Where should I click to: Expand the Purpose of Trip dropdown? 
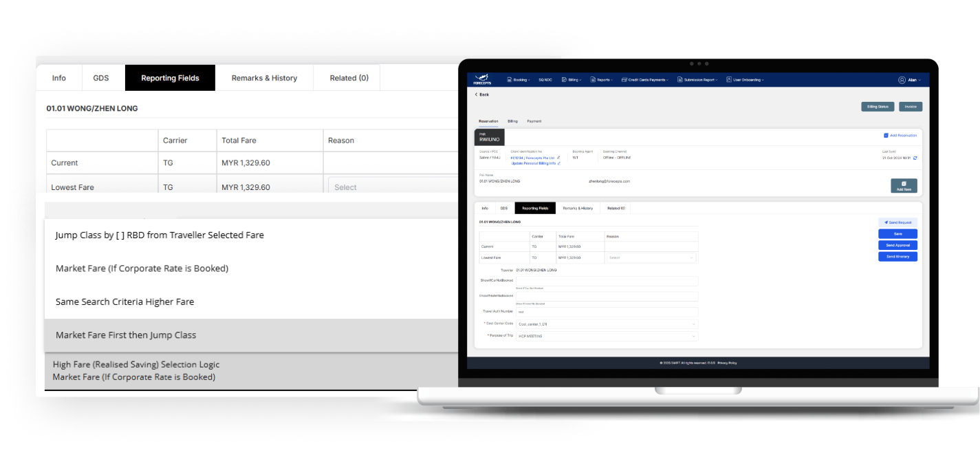click(606, 336)
